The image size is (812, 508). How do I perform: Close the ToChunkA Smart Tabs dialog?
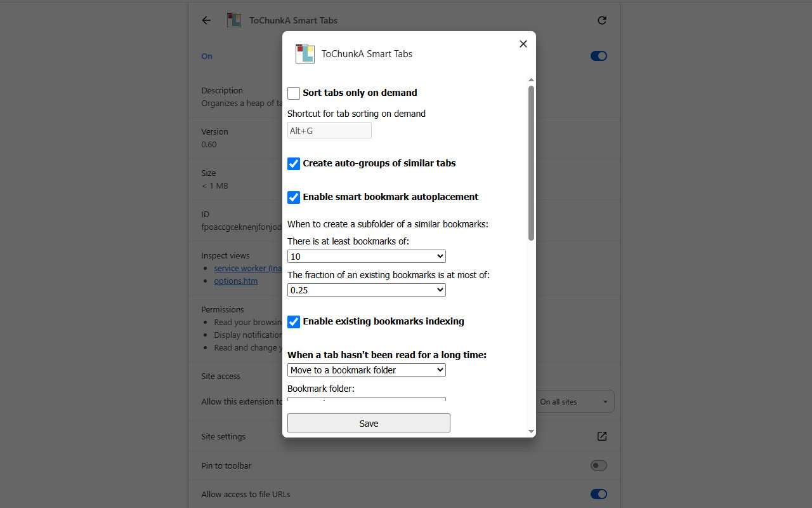click(523, 44)
